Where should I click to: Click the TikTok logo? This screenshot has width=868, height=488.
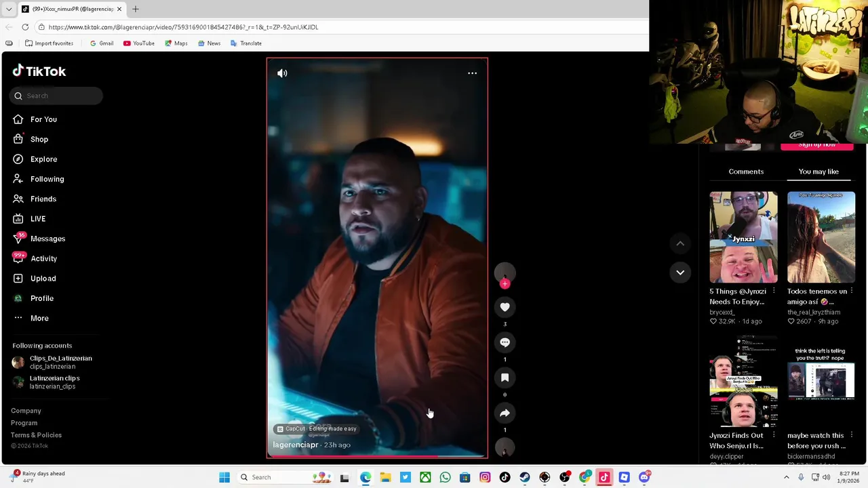point(39,71)
